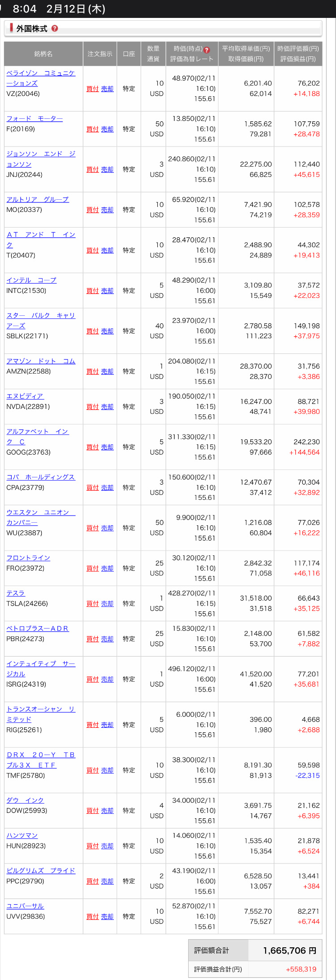Open the ダウ インク stock link
336x980 pixels.
click(25, 800)
